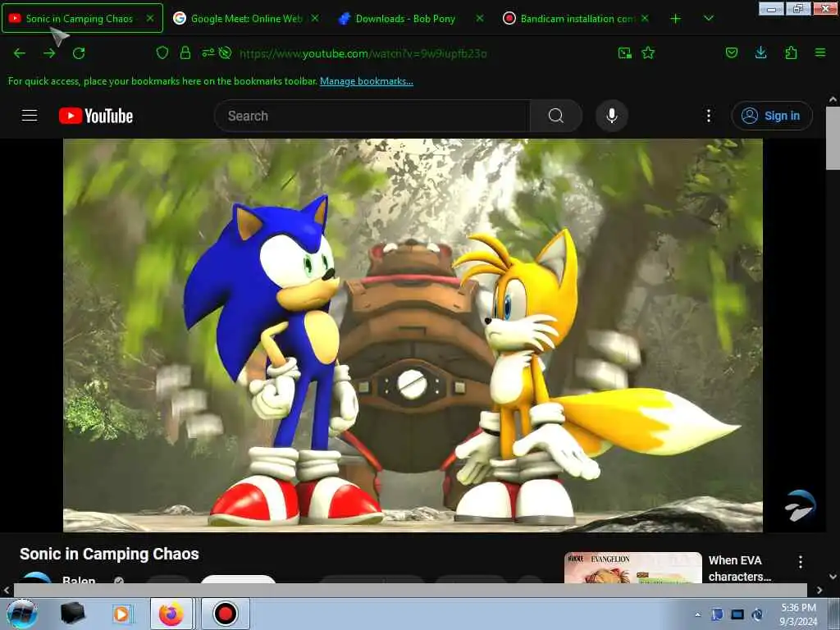840x630 pixels.
Task: Open the black box taskbar icon
Action: pyautogui.click(x=72, y=614)
